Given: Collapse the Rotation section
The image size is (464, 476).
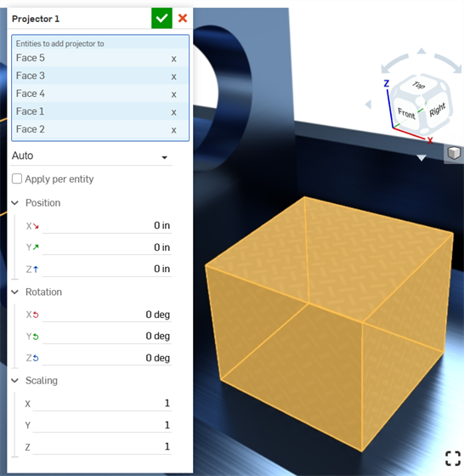Looking at the screenshot, I should coord(14,292).
